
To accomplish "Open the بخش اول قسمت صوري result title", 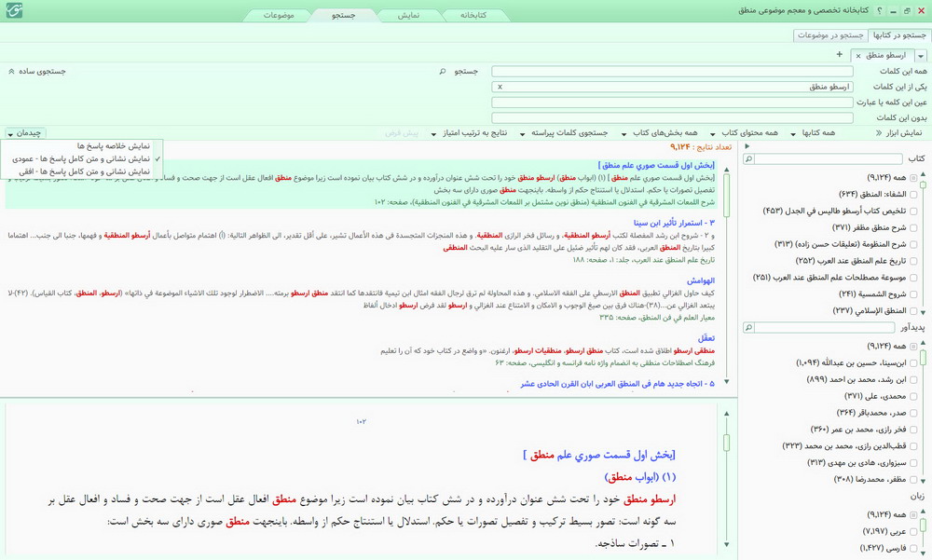I will pyautogui.click(x=656, y=165).
